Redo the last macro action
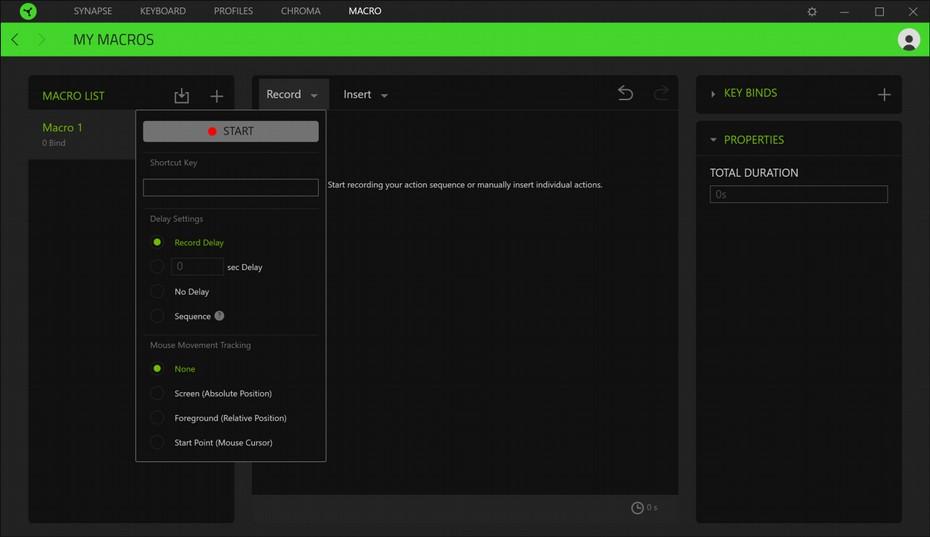Screen dimensions: 930x537 [x=661, y=93]
